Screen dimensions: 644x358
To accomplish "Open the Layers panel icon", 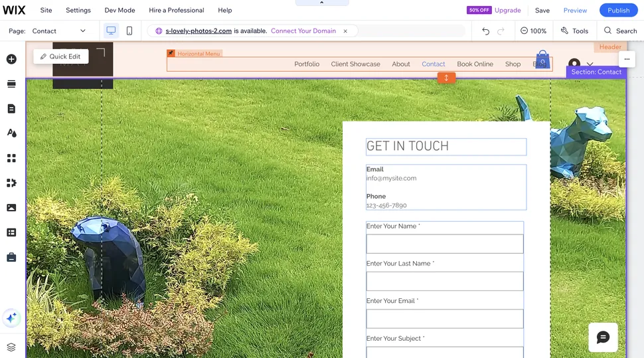I will pyautogui.click(x=11, y=347).
